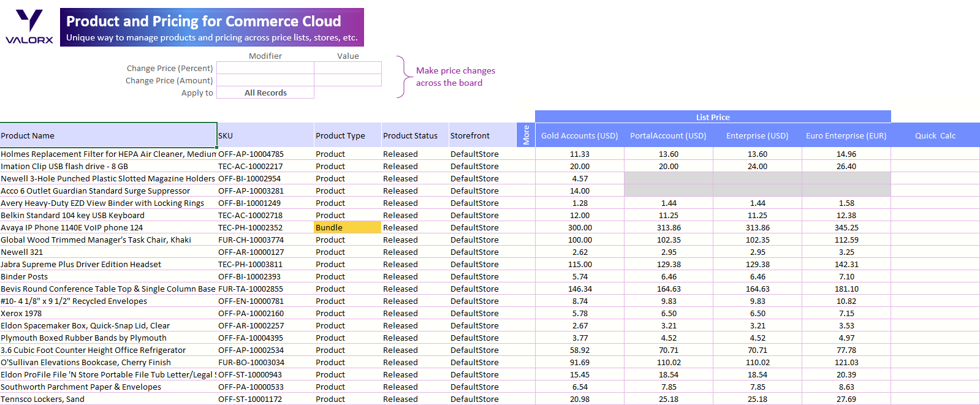Select the PortalAccount price 13.60
980x405 pixels.
[x=669, y=154]
